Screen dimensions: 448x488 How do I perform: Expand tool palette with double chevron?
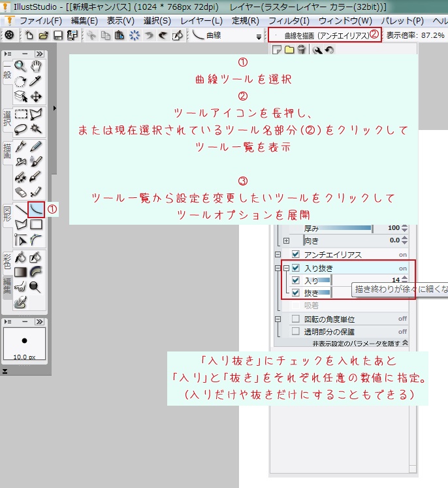pyautogui.click(x=39, y=54)
